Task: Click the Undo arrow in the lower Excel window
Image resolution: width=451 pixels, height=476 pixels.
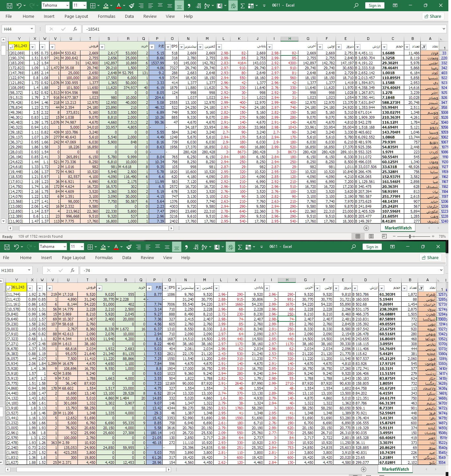Action: pyautogui.click(x=16, y=247)
